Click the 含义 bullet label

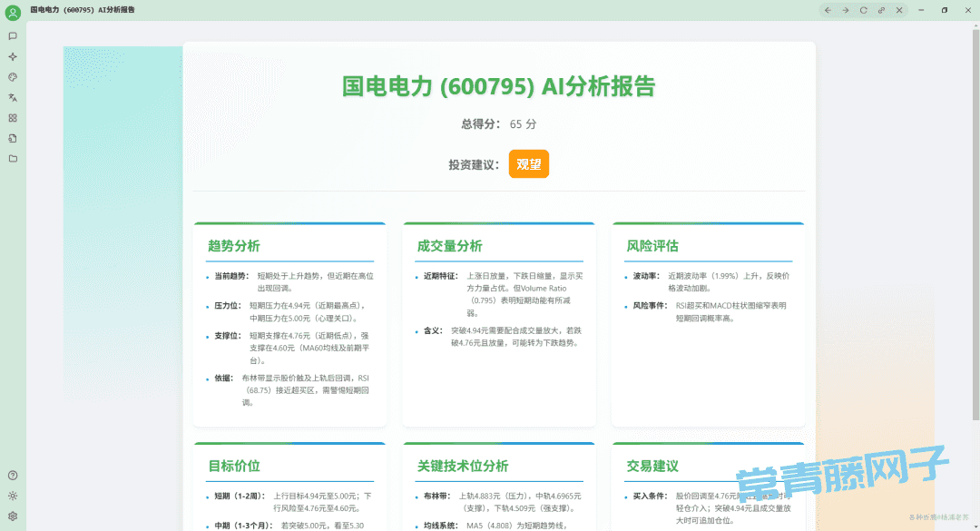[433, 330]
